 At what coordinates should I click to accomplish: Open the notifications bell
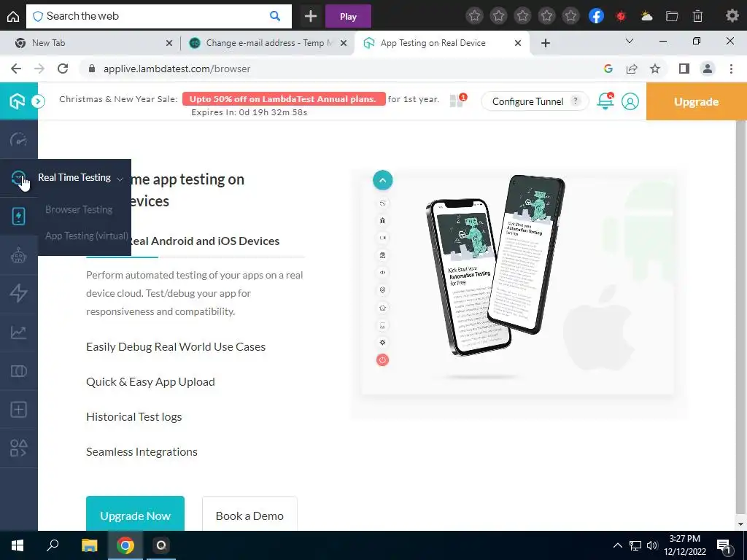coord(605,101)
